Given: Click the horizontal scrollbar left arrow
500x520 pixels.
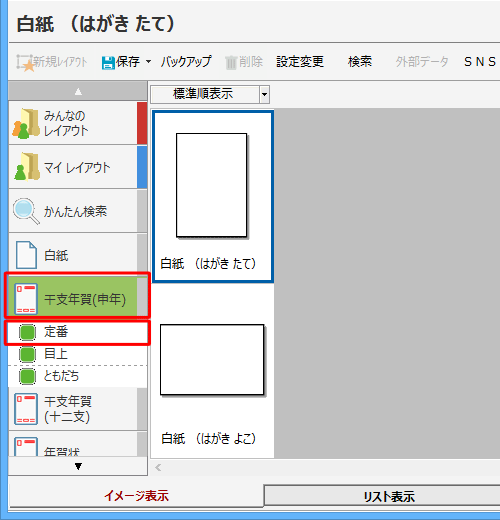Looking at the screenshot, I should pos(158,468).
